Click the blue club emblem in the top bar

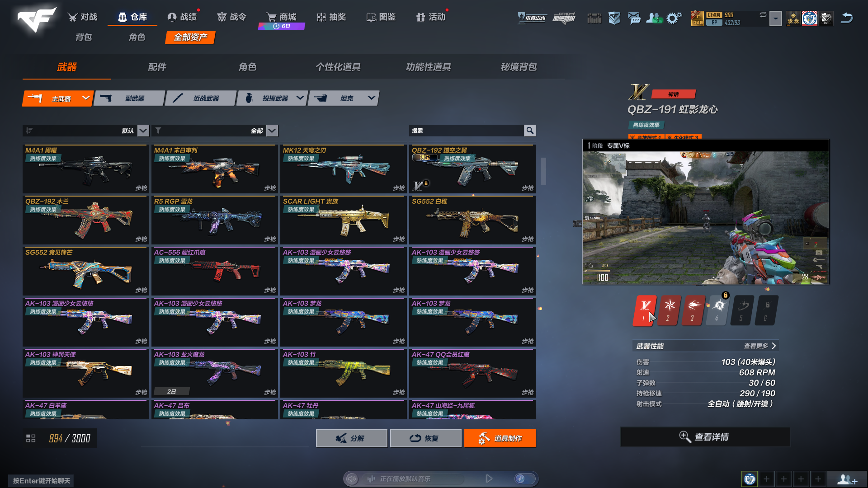pos(810,19)
